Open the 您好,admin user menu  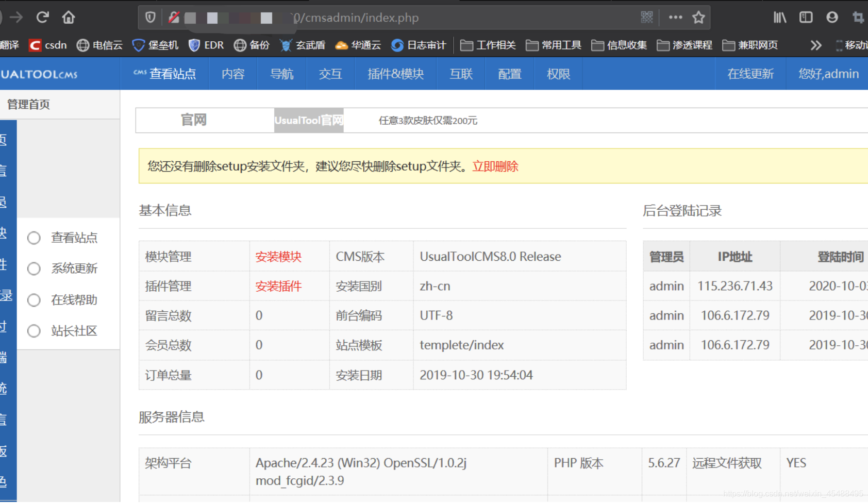tap(828, 74)
